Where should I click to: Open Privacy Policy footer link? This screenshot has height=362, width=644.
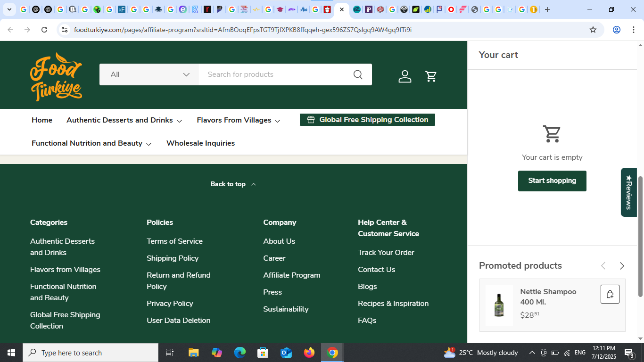170,304
